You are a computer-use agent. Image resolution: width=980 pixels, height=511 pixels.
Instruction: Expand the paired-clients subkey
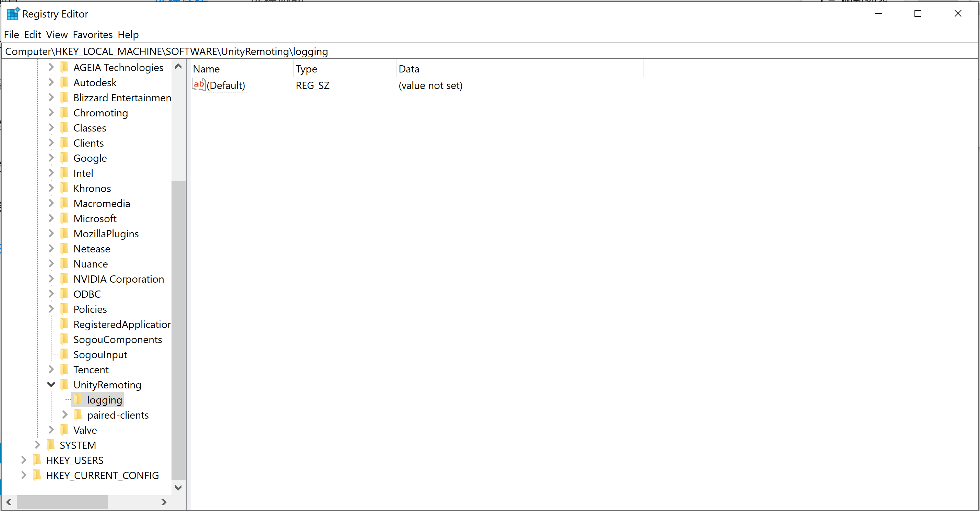tap(65, 415)
